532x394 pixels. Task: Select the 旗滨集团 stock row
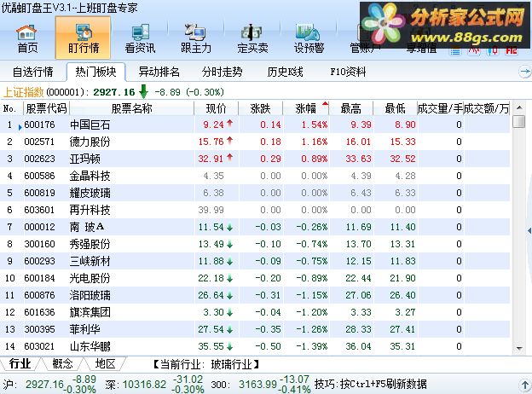(x=255, y=312)
